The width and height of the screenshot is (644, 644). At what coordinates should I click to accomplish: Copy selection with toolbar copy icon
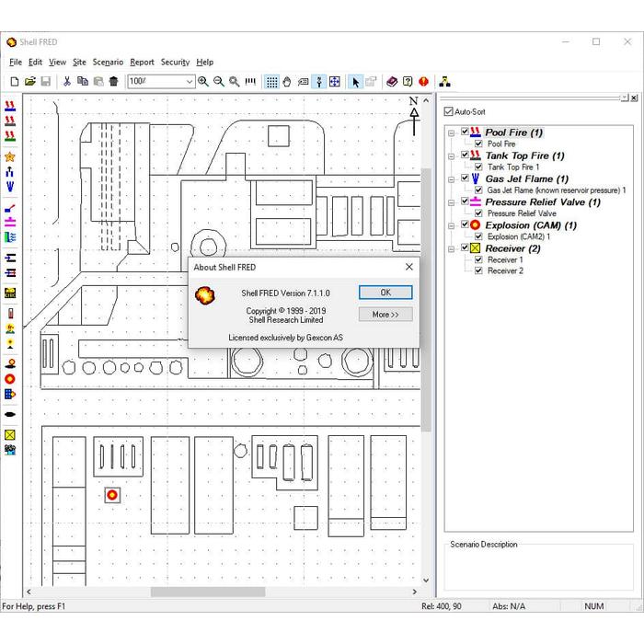pyautogui.click(x=83, y=82)
